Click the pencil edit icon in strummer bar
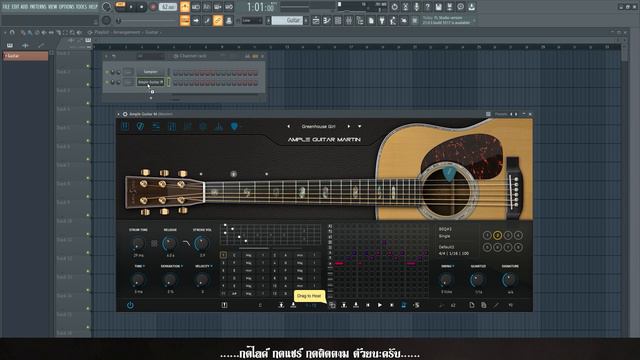The width and height of the screenshot is (640, 360). [x=496, y=305]
